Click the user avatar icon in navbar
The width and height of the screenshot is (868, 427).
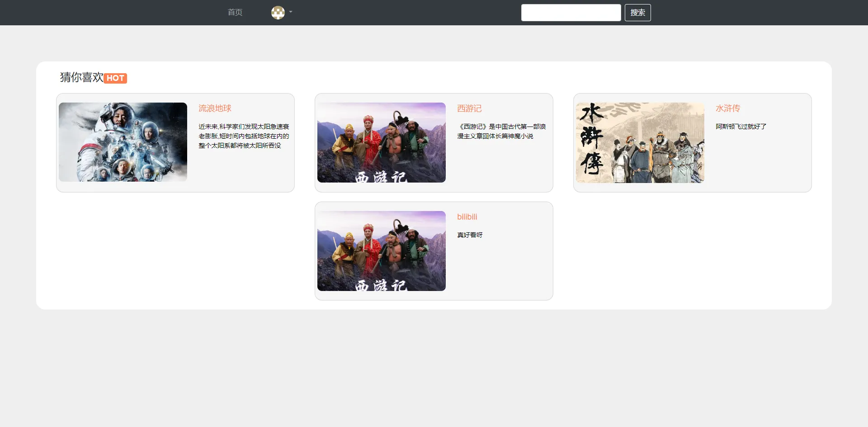pos(278,12)
